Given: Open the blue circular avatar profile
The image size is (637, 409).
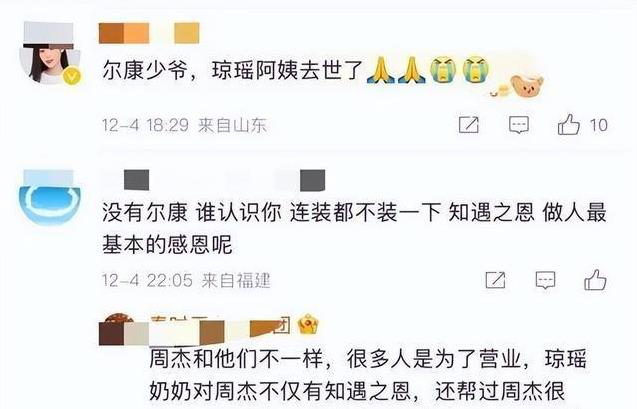Looking at the screenshot, I should tap(50, 198).
